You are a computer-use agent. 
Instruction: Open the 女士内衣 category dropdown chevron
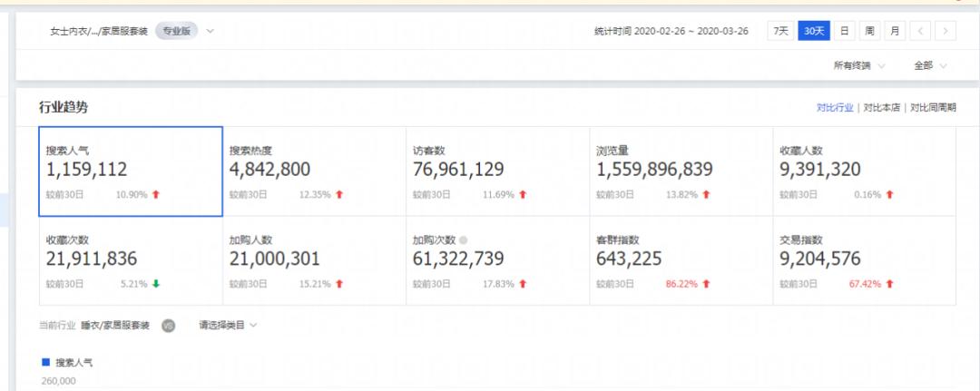coord(210,31)
